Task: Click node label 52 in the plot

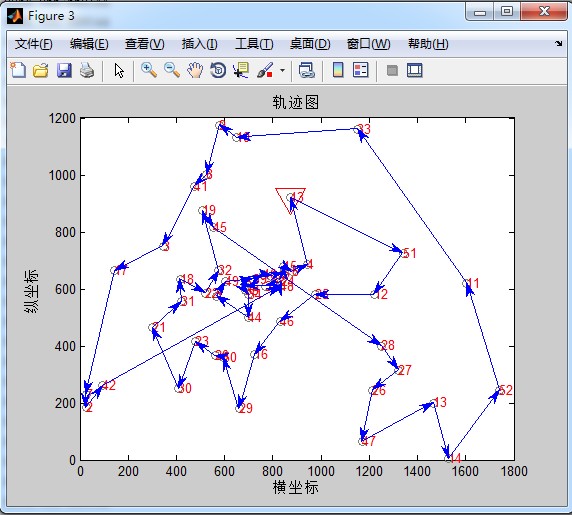Action: coord(506,390)
